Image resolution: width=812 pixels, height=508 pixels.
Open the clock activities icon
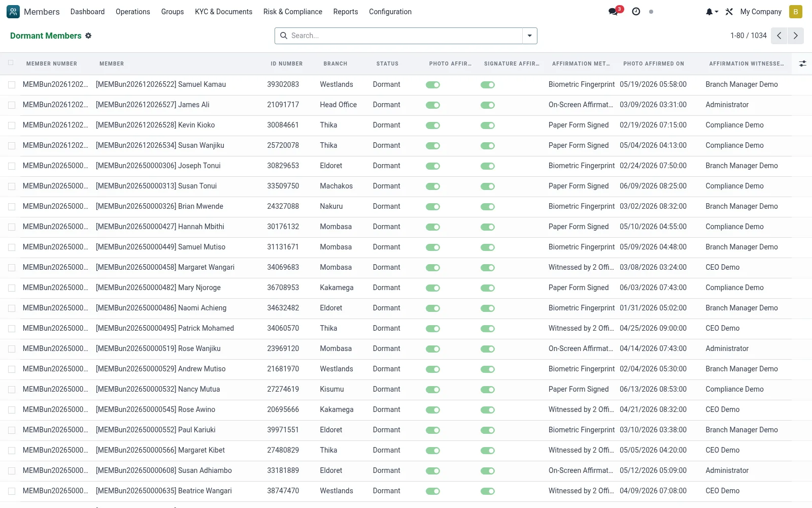coord(636,12)
